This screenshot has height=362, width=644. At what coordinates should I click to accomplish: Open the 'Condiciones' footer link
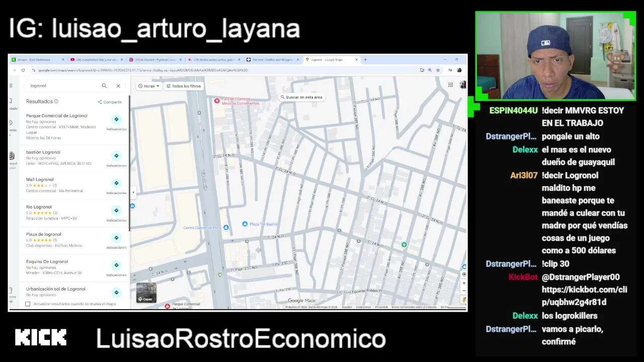click(363, 307)
